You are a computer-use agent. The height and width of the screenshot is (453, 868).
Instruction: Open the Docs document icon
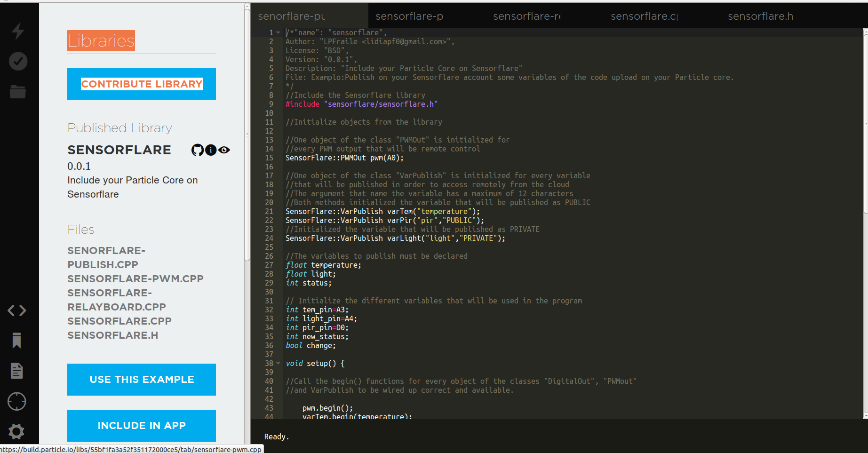point(17,371)
